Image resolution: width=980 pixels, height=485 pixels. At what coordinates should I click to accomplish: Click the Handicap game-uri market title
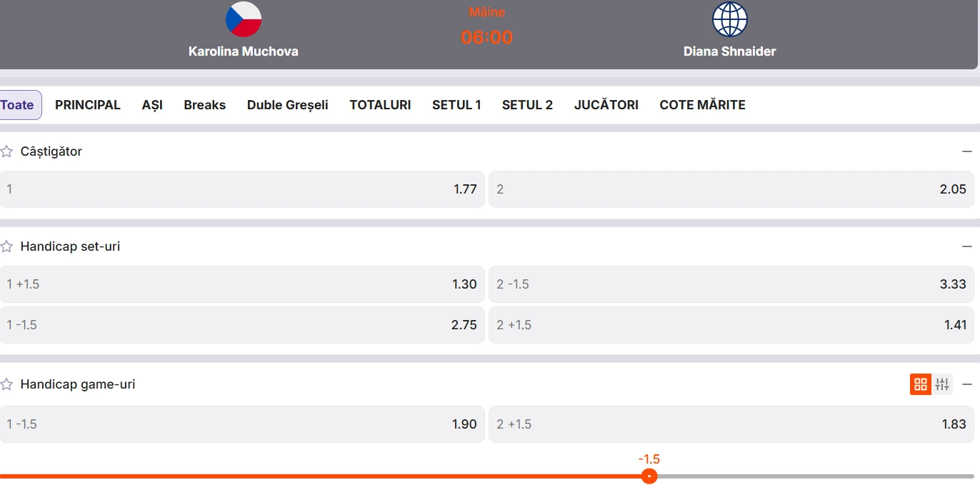click(x=78, y=384)
